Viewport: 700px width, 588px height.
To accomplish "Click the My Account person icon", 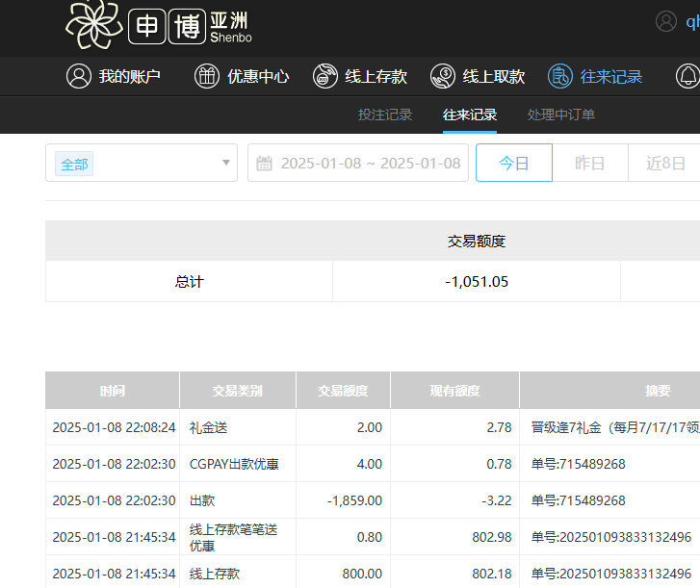I will click(78, 76).
